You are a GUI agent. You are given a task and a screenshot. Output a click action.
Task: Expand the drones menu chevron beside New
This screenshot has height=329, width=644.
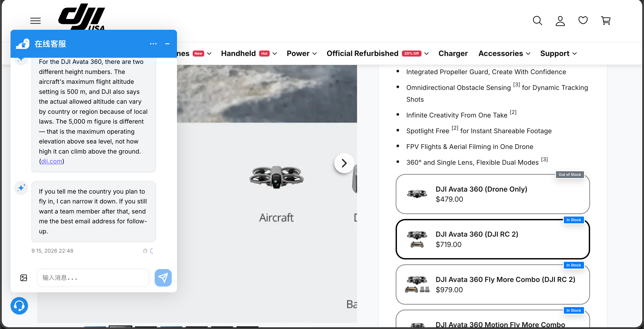(209, 54)
